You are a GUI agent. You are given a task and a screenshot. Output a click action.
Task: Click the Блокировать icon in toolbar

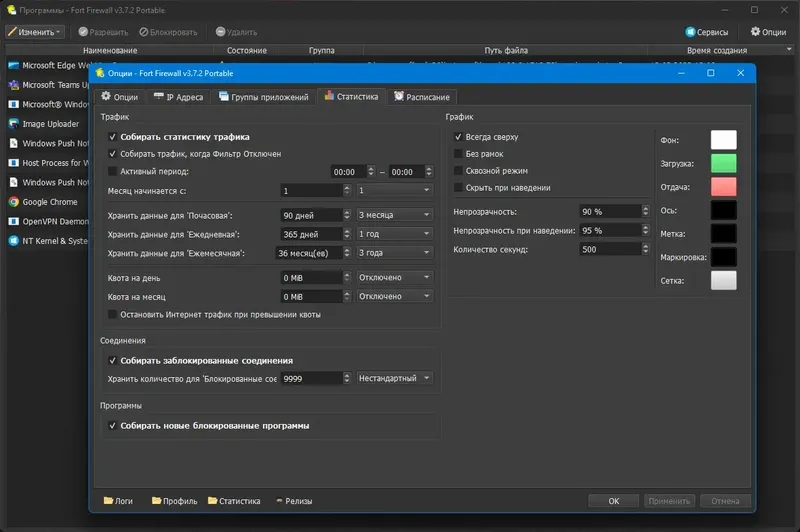click(144, 32)
